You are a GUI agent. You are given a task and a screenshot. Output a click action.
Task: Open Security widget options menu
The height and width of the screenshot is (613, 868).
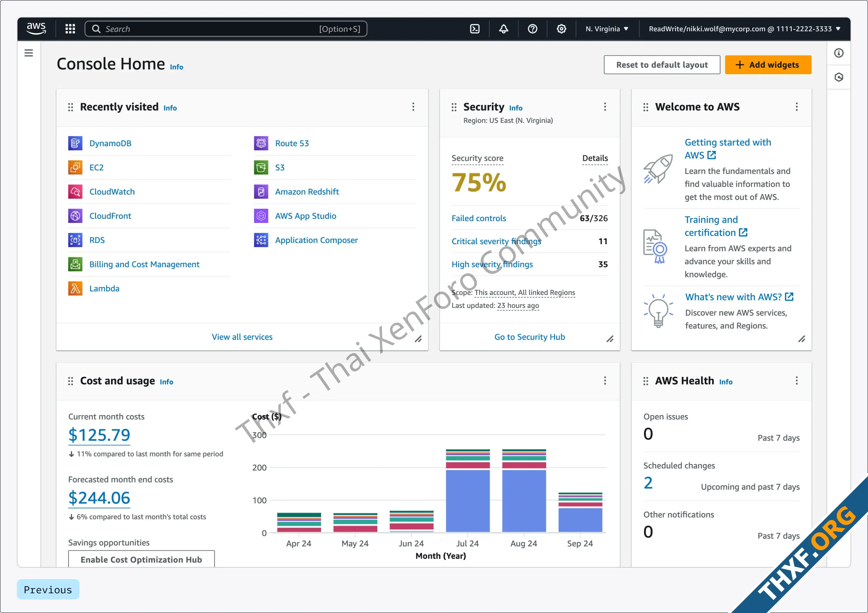tap(605, 107)
